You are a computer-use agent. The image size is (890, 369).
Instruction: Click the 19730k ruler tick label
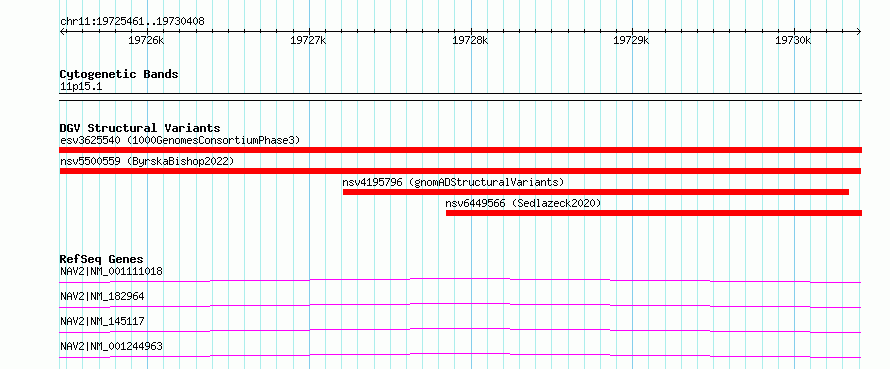coord(794,40)
